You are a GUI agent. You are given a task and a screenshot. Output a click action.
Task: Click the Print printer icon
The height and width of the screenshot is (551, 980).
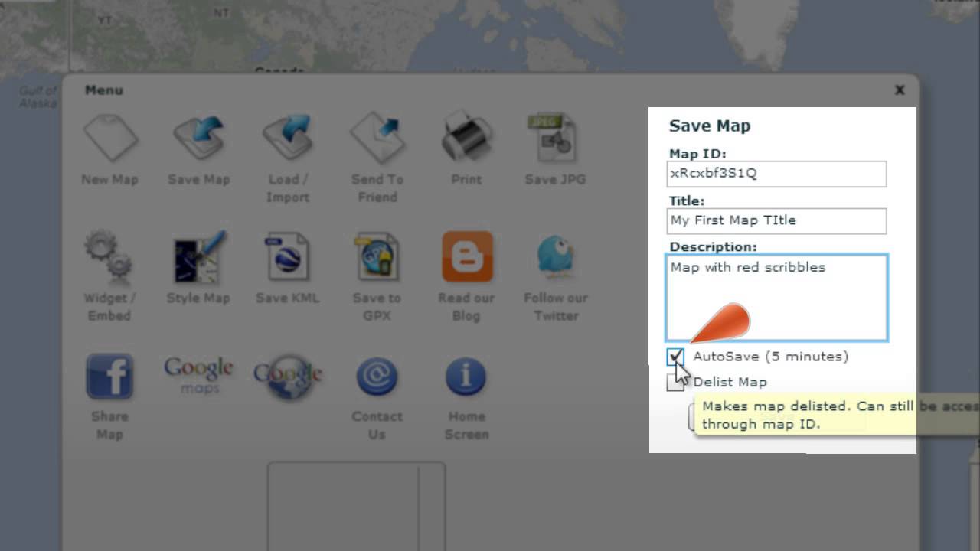[x=466, y=139]
